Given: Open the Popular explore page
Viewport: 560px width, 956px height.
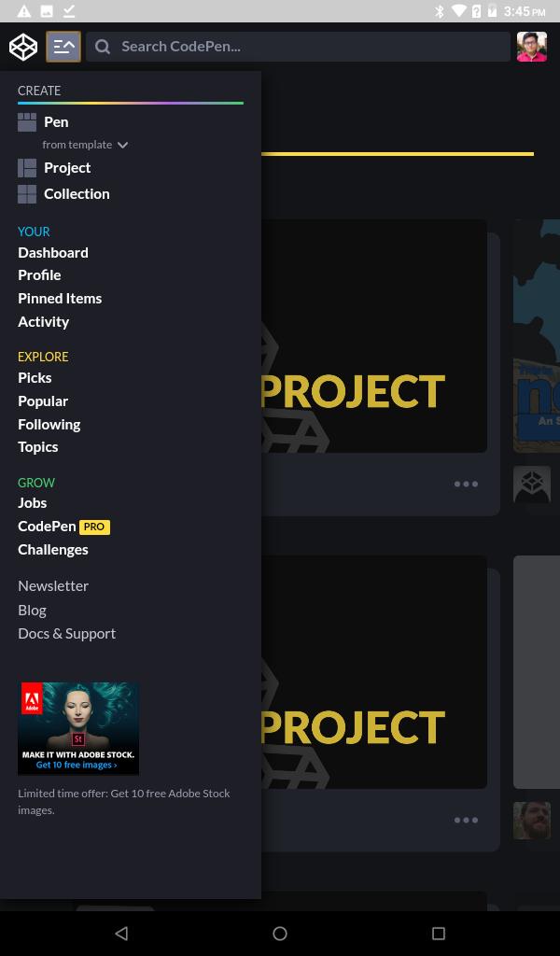Looking at the screenshot, I should (43, 401).
